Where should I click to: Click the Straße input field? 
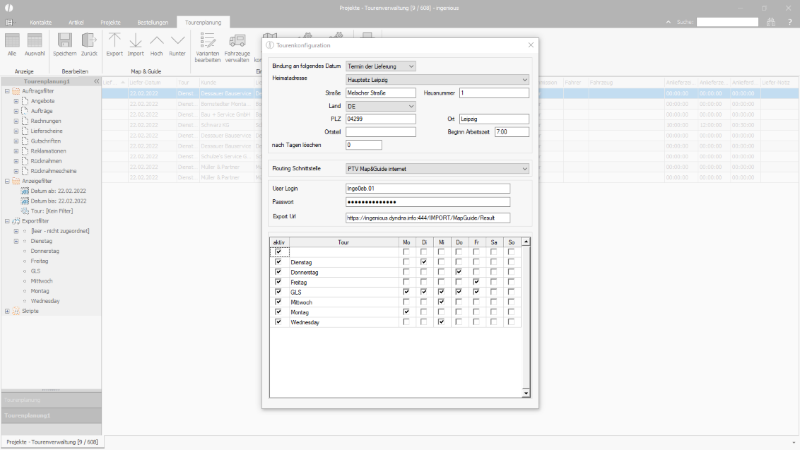coord(381,93)
